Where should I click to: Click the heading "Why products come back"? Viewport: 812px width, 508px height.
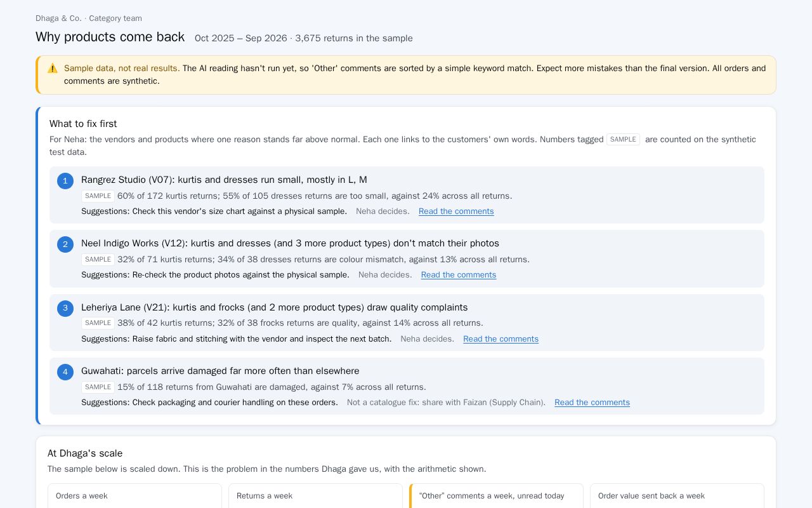(x=110, y=37)
